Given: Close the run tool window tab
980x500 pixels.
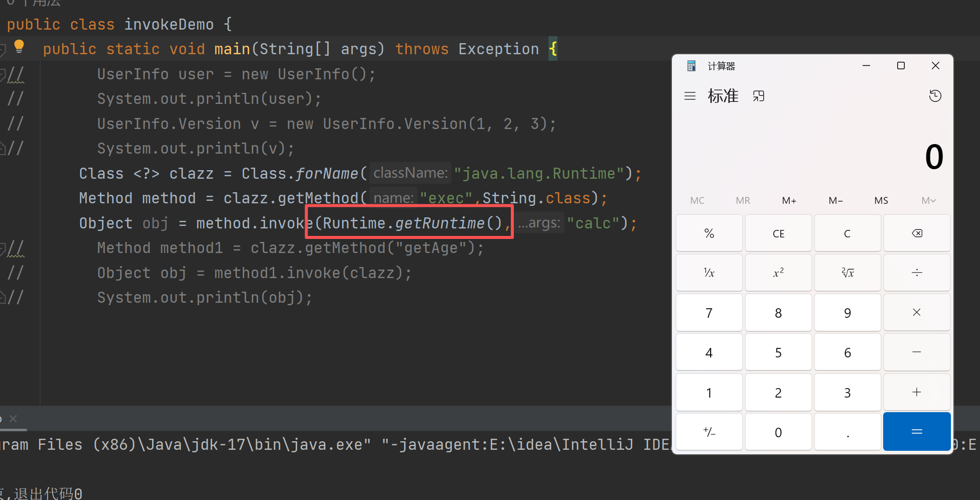Looking at the screenshot, I should click(14, 419).
